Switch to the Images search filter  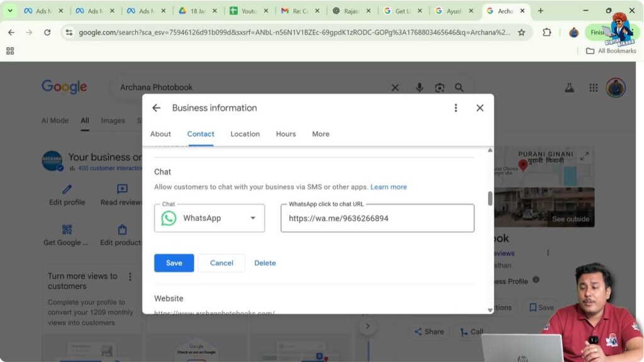pyautogui.click(x=113, y=120)
